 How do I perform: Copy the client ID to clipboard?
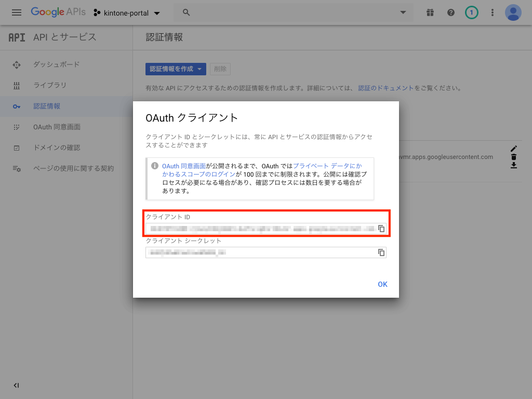(x=381, y=229)
